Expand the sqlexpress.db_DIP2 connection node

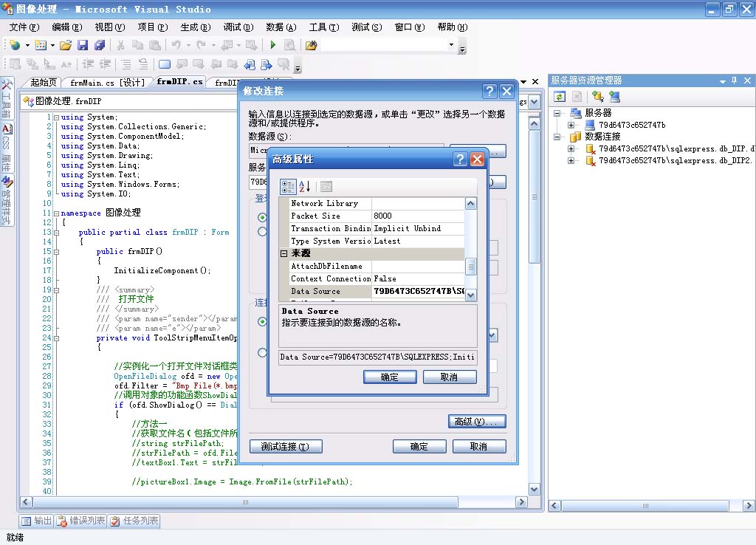pos(571,160)
